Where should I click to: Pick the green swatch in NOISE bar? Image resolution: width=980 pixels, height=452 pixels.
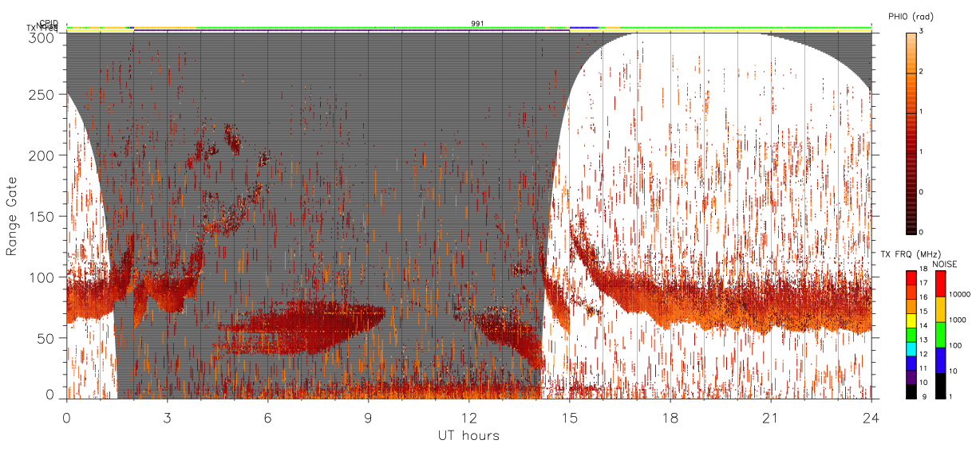pos(940,335)
